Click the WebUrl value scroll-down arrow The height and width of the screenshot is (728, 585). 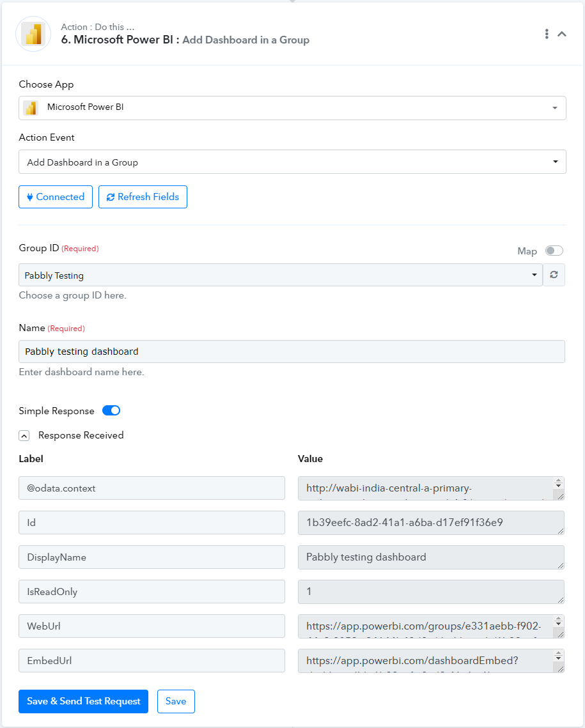point(559,624)
